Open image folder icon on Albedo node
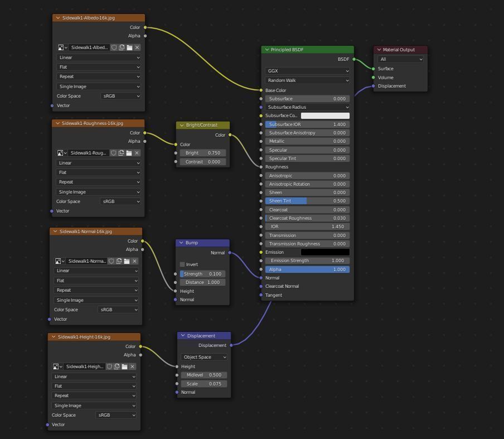 pos(129,47)
